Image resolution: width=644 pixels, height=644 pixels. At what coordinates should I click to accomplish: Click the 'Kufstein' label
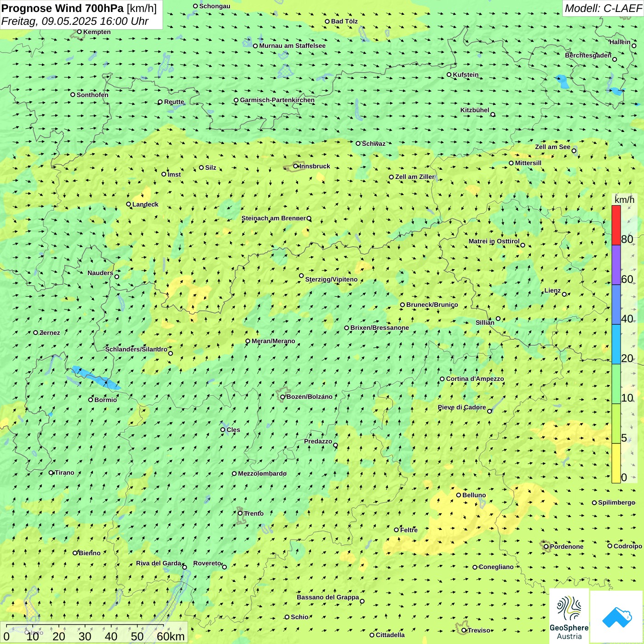point(466,75)
